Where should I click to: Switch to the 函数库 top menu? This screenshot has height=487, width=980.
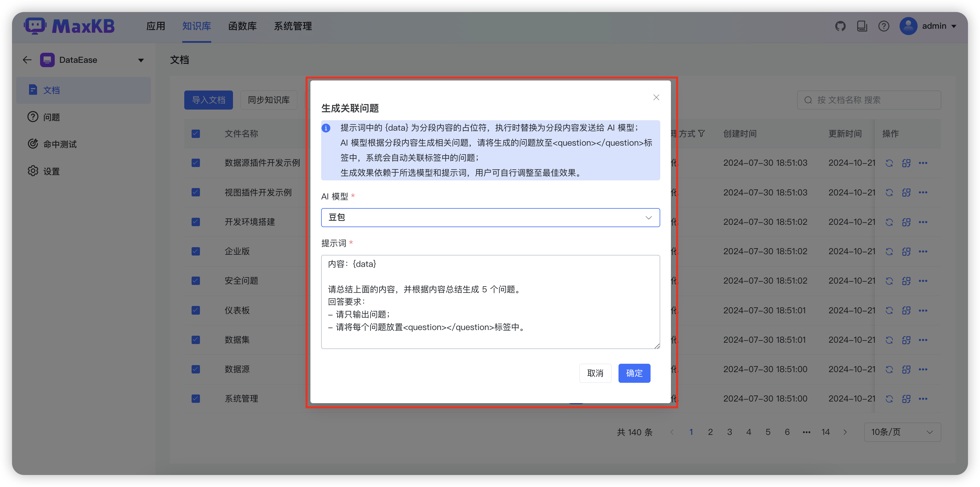pyautogui.click(x=242, y=26)
